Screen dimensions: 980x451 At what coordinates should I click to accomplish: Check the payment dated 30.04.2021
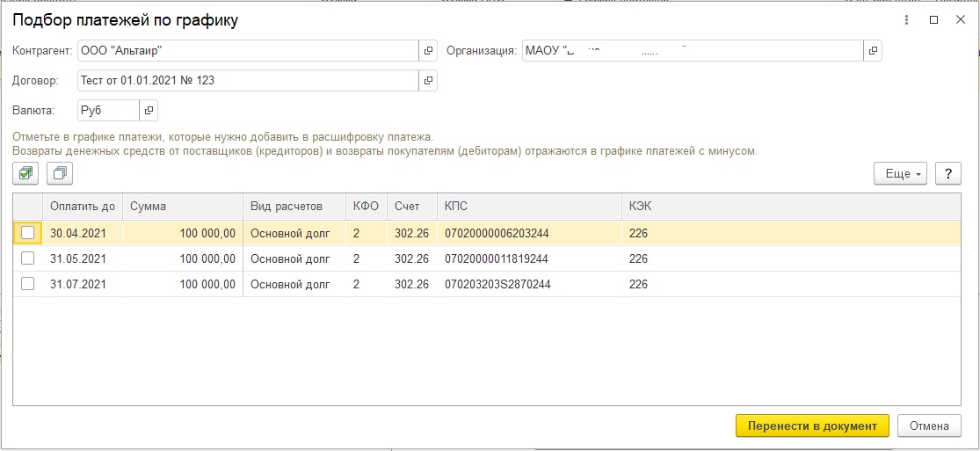coord(28,233)
